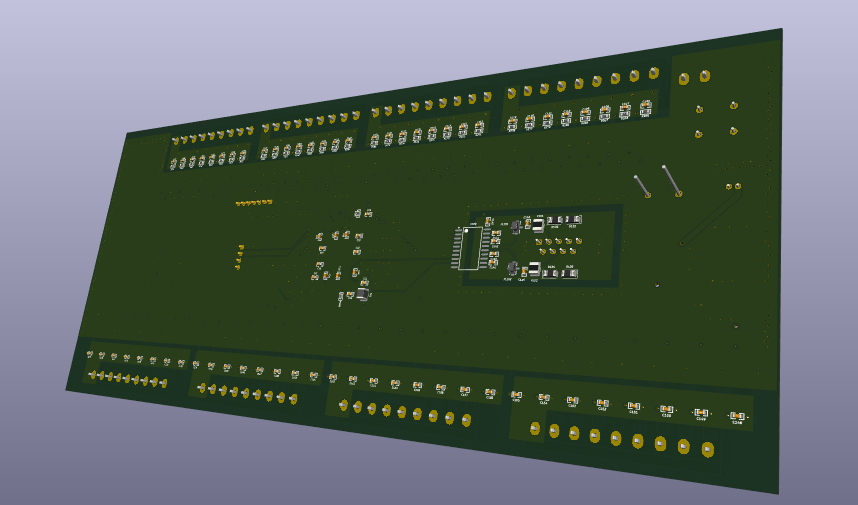Viewport: 858px width, 505px height.
Task: Click the rightmost gold pad in bottom-right connector row
Action: 708,450
